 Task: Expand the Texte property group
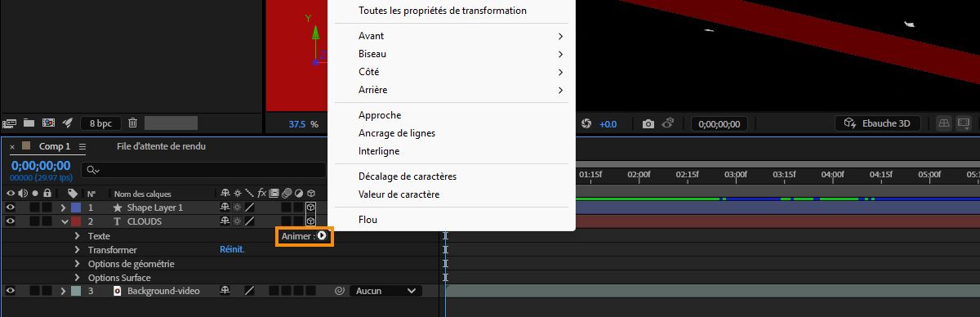tap(78, 236)
